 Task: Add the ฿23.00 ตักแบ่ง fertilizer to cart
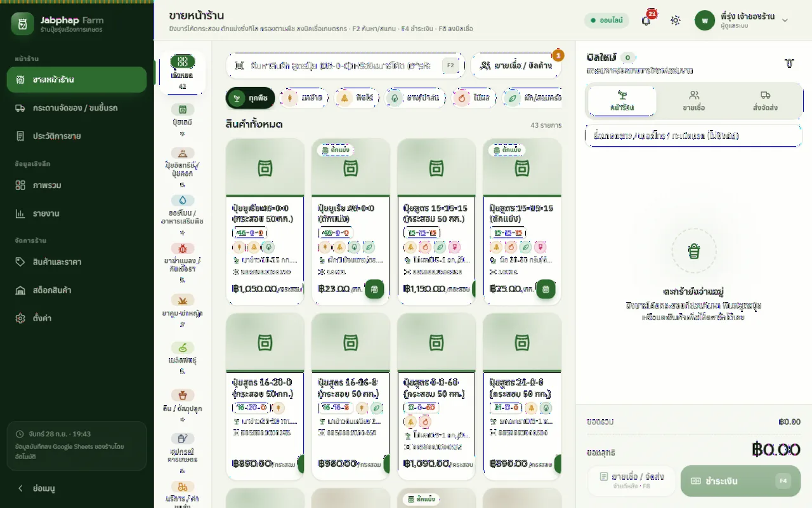[x=374, y=289]
